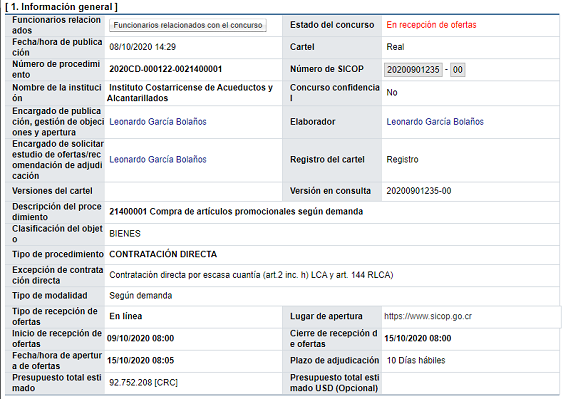The image size is (563, 399).
Task: Select label Versión en consulta
Action: pyautogui.click(x=330, y=191)
